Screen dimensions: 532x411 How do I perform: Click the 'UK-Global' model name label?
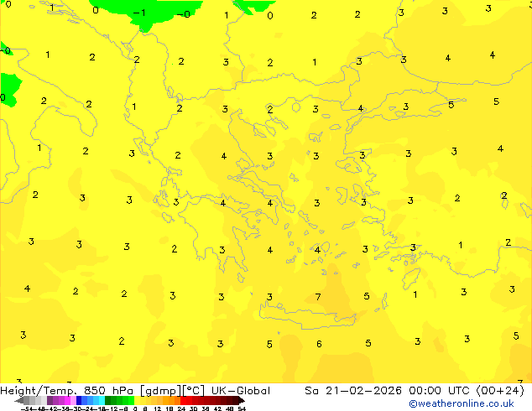[241, 391]
